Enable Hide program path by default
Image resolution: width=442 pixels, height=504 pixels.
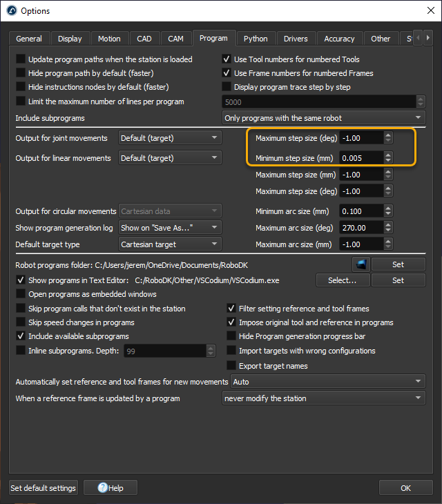pyautogui.click(x=21, y=73)
